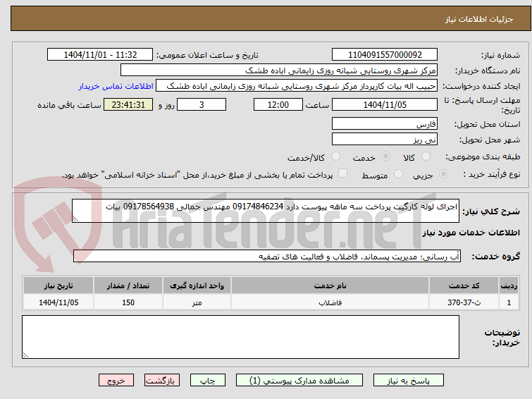Click the استان محل تحویل field فارس
Image resolution: width=532 pixels, height=399 pixels.
click(385, 123)
